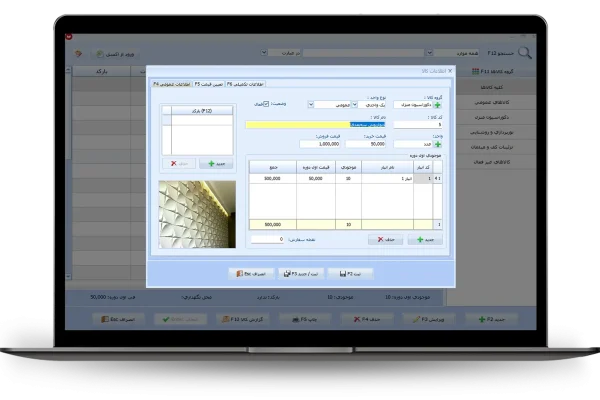Click the green plus beside the product group field

pos(437,104)
